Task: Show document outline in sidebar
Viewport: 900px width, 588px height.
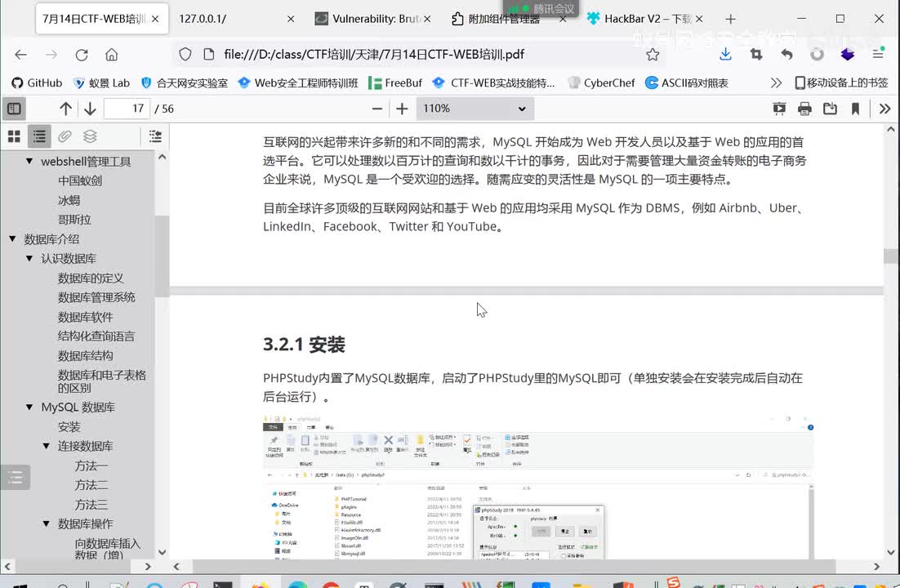Action: pyautogui.click(x=39, y=136)
